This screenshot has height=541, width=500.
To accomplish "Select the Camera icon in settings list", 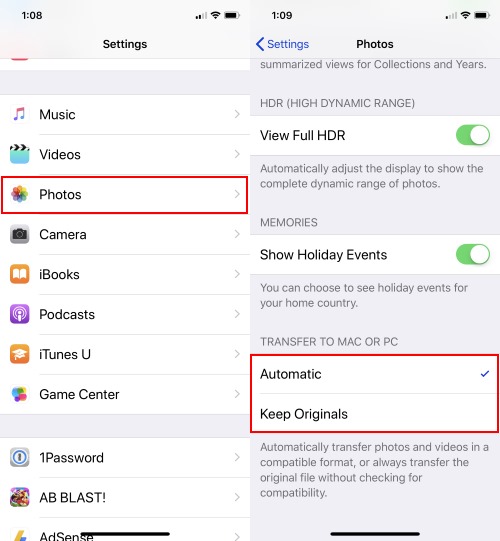I will (x=19, y=234).
